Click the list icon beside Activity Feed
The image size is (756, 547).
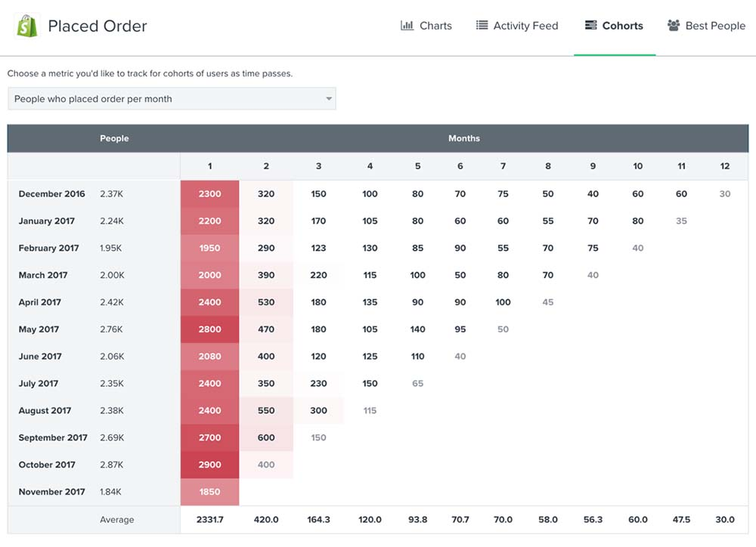coord(482,25)
